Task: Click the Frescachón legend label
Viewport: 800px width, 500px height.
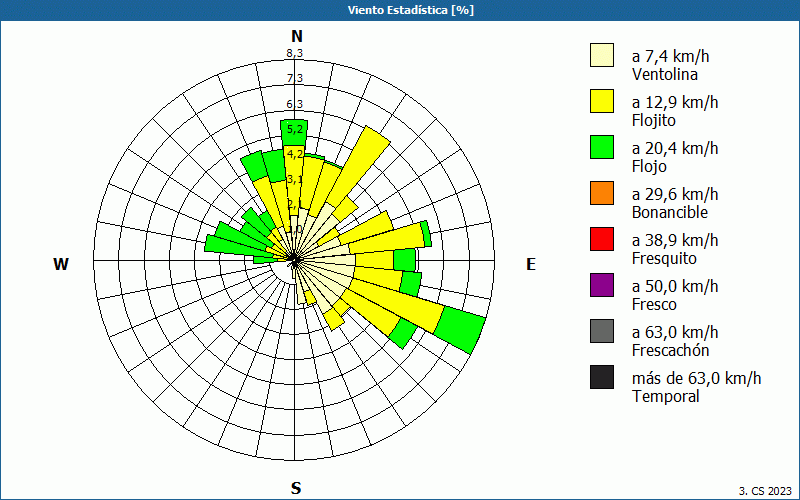Action: (x=670, y=351)
